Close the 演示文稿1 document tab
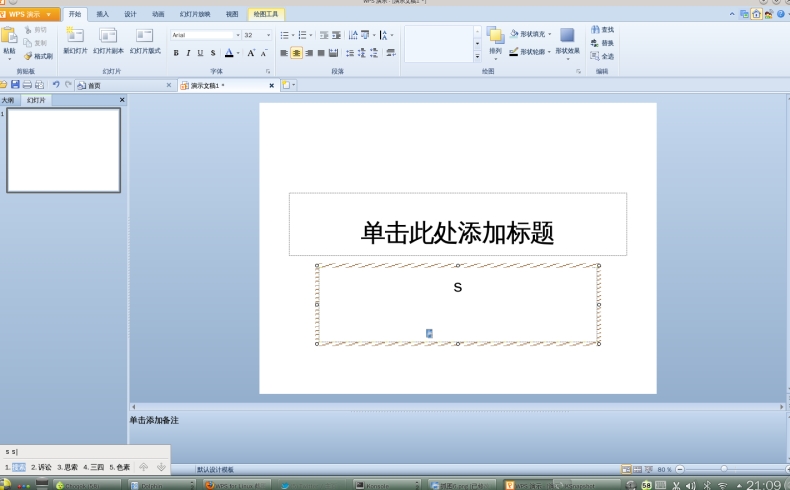The image size is (790, 490). [x=272, y=86]
